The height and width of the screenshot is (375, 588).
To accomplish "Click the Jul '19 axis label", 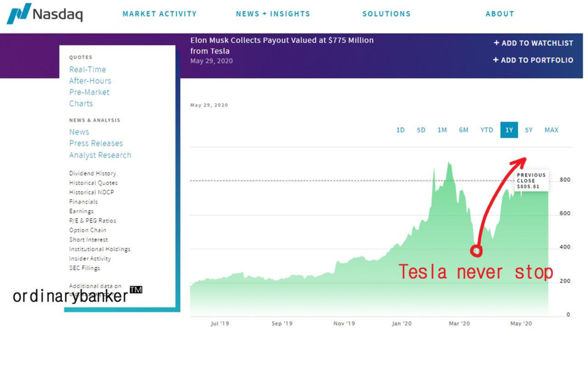I will (x=220, y=324).
